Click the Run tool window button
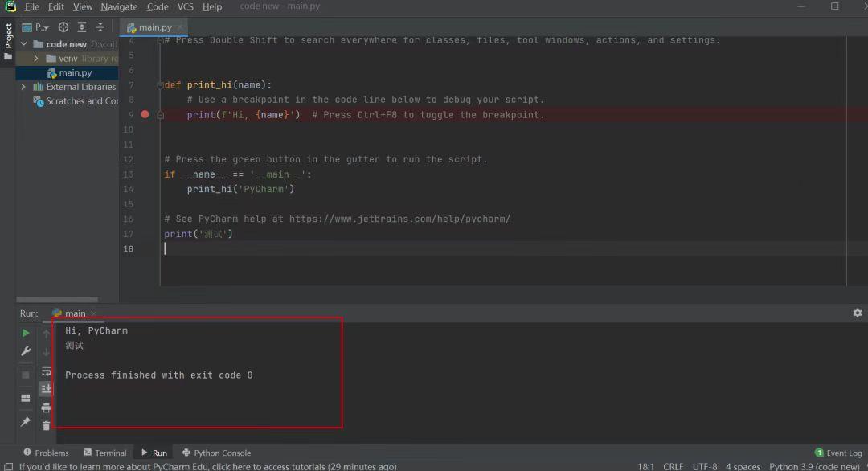 tap(154, 453)
